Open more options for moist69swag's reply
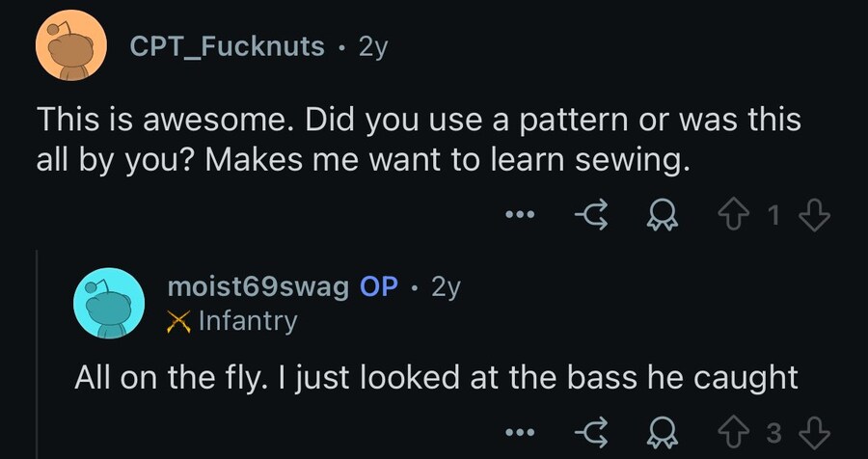Image resolution: width=868 pixels, height=459 pixels. click(520, 433)
